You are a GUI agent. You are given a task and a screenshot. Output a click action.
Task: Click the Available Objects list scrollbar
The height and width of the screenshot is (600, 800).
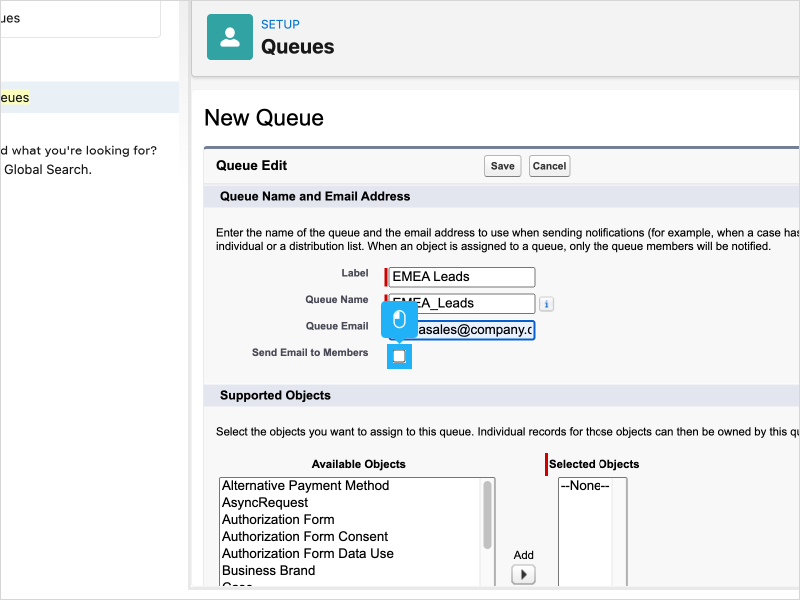pos(487,515)
